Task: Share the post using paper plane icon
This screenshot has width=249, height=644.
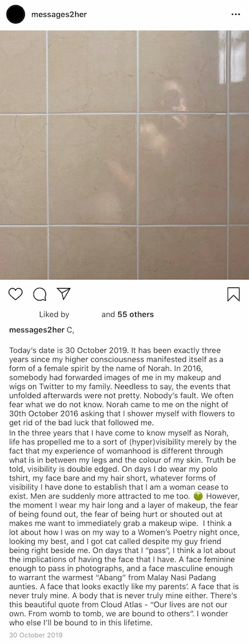Action: coord(63,293)
